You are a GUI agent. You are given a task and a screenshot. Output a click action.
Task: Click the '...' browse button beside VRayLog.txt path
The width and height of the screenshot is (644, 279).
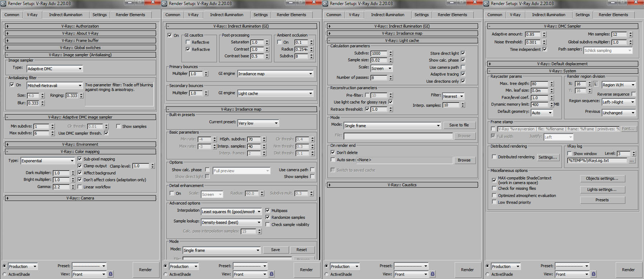coord(632,160)
